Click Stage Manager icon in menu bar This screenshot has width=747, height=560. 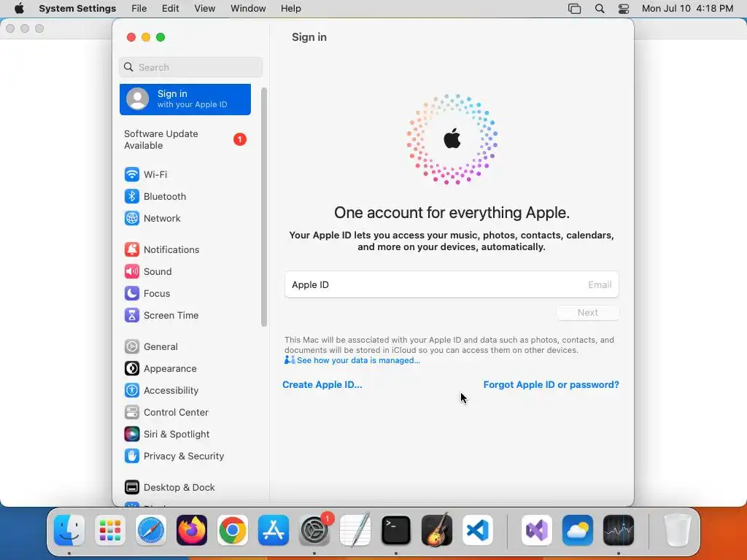click(x=575, y=9)
